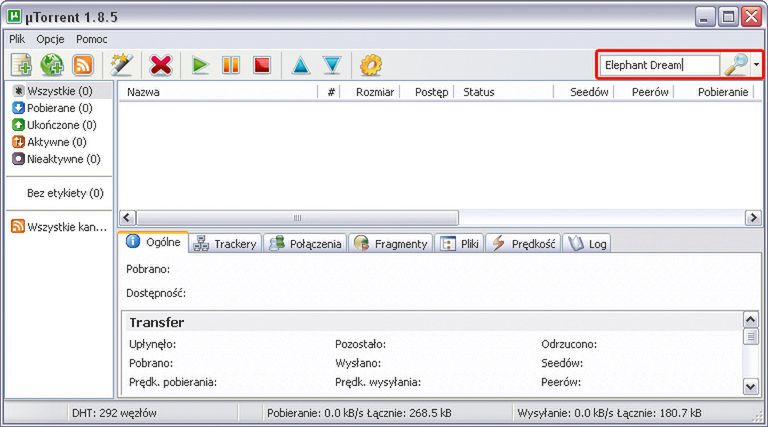768x427 pixels.
Task: Select Wszystkie (0) category
Action: pos(59,91)
